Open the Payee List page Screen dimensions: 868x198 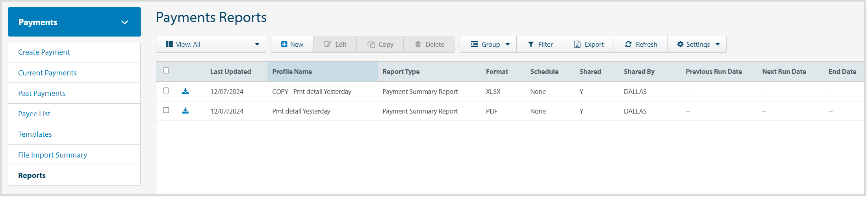click(x=34, y=114)
